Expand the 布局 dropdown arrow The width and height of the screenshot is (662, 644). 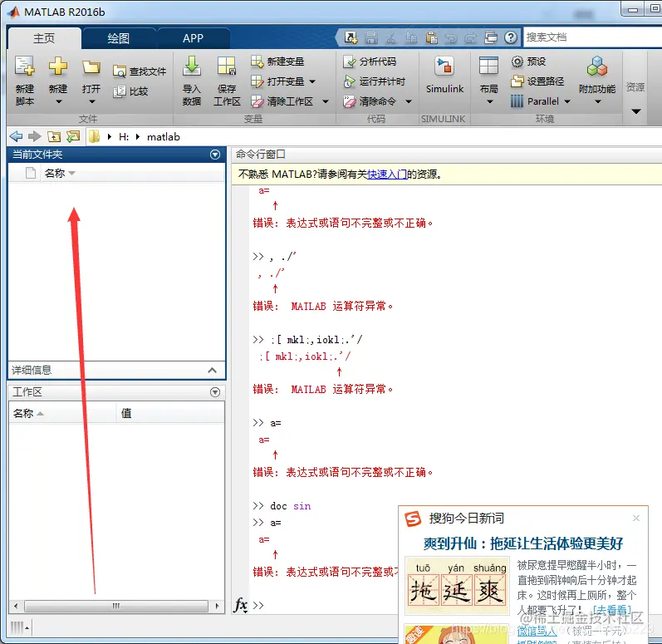(x=489, y=101)
